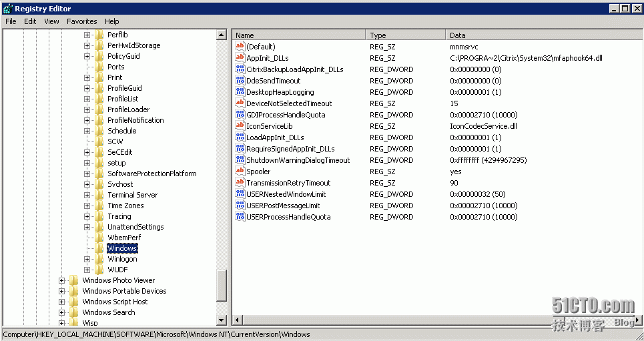Click the 0x00000032 (50) data value

(477, 194)
